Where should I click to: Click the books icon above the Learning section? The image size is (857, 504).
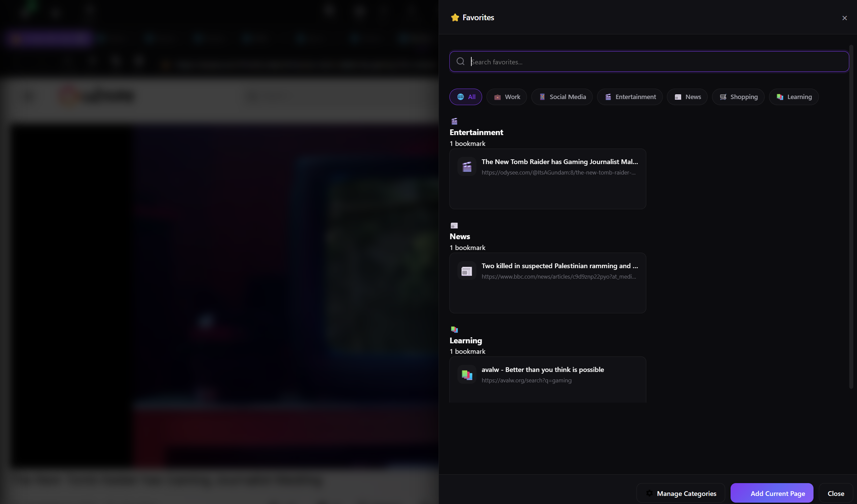[454, 329]
